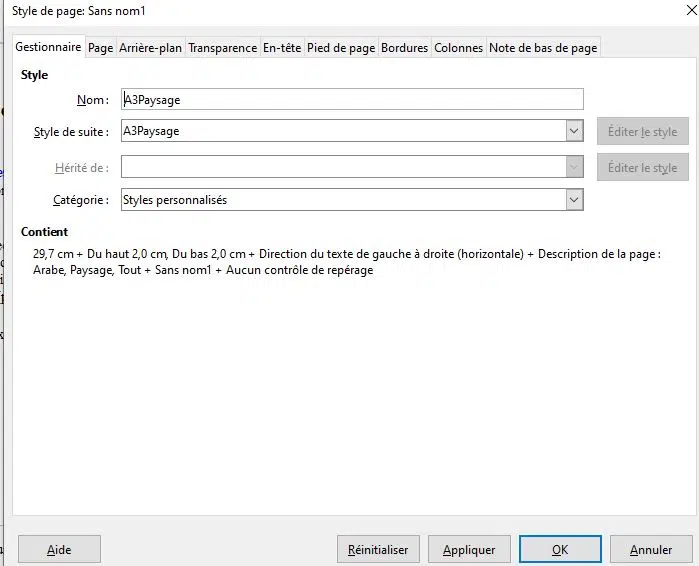Click the Nom text field

tap(352, 99)
